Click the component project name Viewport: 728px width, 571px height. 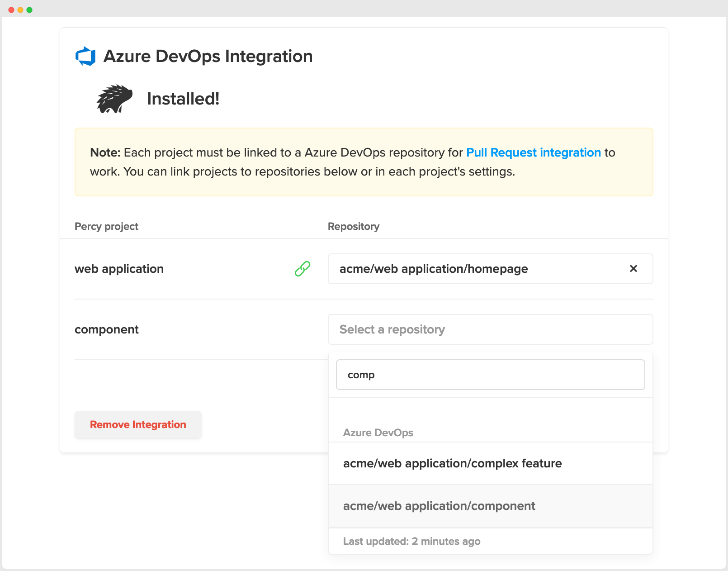tap(107, 329)
